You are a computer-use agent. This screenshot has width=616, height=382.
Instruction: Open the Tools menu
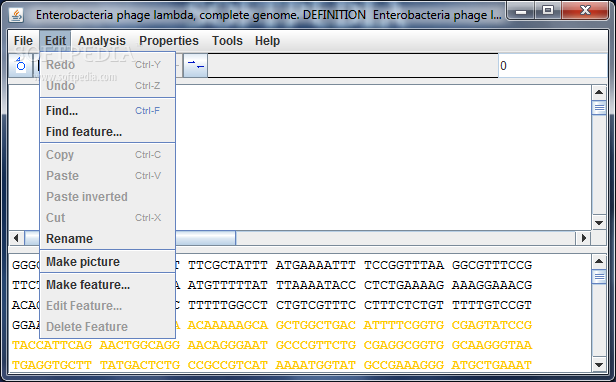point(227,41)
